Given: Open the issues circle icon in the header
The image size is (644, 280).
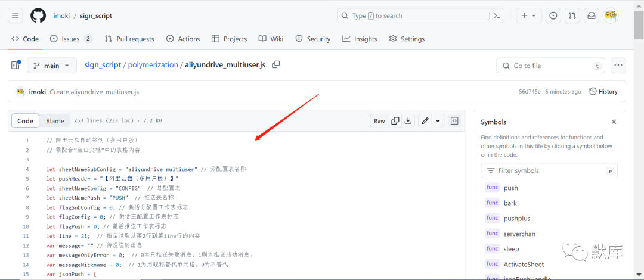Looking at the screenshot, I should [553, 15].
